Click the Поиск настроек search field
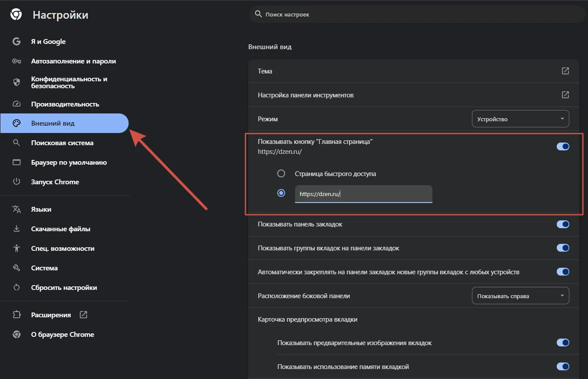Image resolution: width=588 pixels, height=379 pixels. (417, 14)
